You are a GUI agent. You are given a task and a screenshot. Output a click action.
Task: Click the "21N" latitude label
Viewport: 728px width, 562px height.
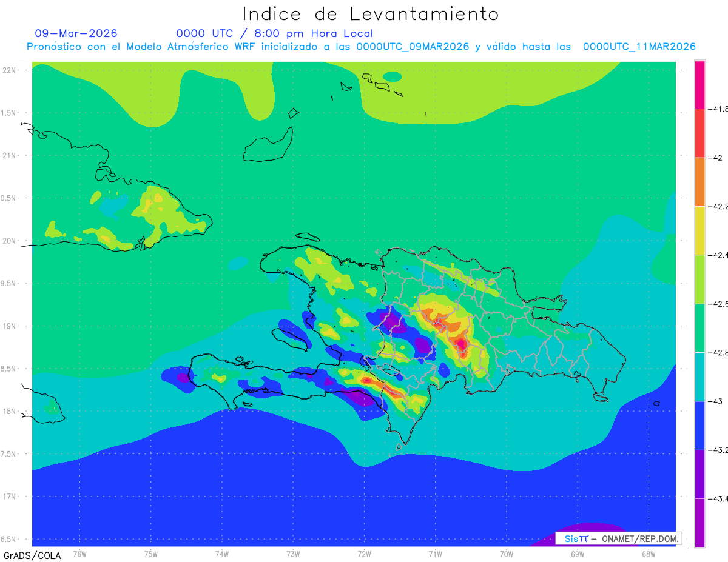[x=10, y=155]
